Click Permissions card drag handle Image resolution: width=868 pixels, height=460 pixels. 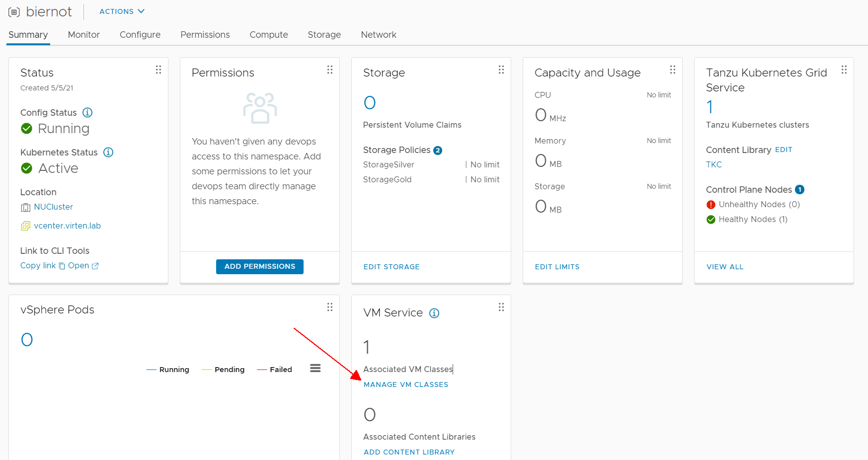[x=330, y=70]
